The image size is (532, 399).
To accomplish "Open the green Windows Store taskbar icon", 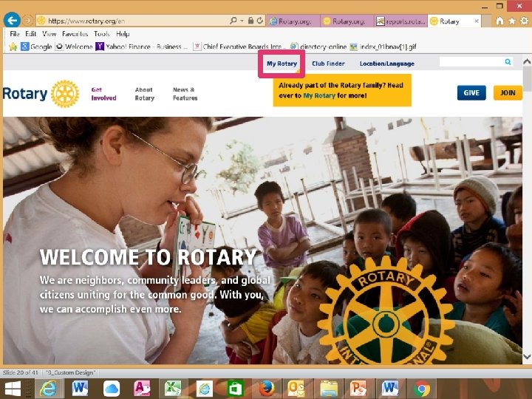I will click(236, 389).
